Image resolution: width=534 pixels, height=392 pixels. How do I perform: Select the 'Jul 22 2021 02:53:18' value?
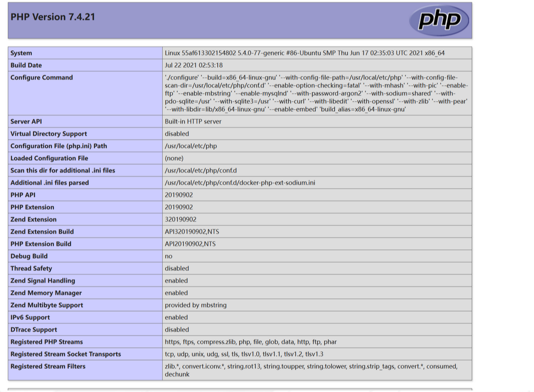click(x=193, y=65)
